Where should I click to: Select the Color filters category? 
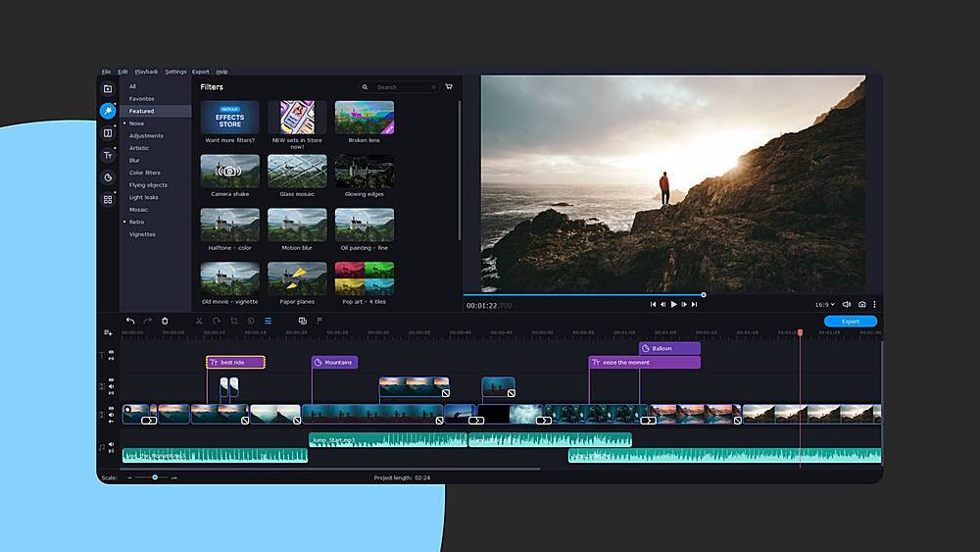click(145, 173)
